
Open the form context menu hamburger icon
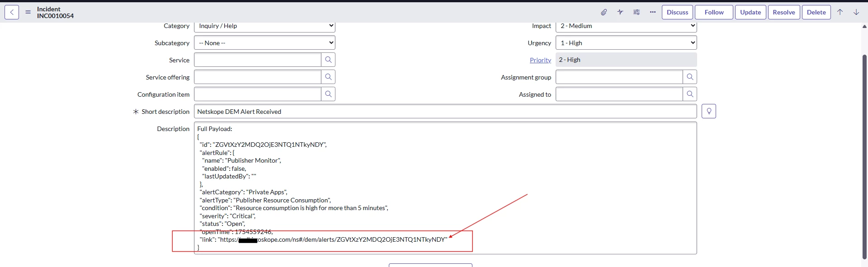coord(28,12)
